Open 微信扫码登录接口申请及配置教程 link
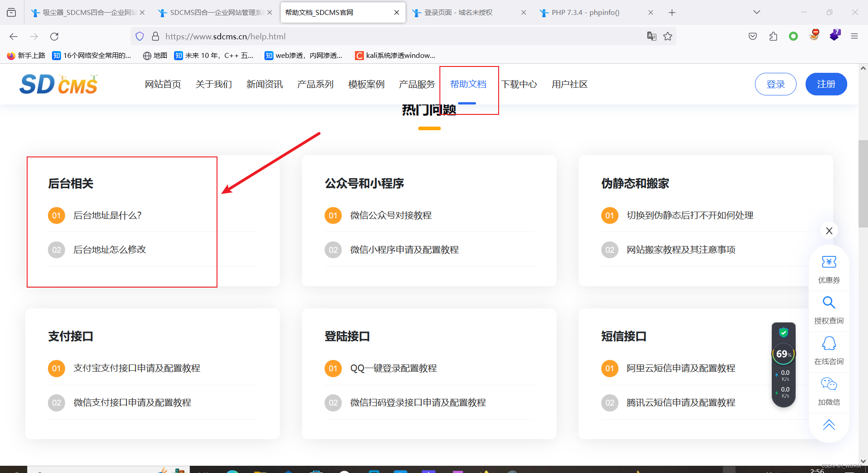This screenshot has height=473, width=868. 418,402
